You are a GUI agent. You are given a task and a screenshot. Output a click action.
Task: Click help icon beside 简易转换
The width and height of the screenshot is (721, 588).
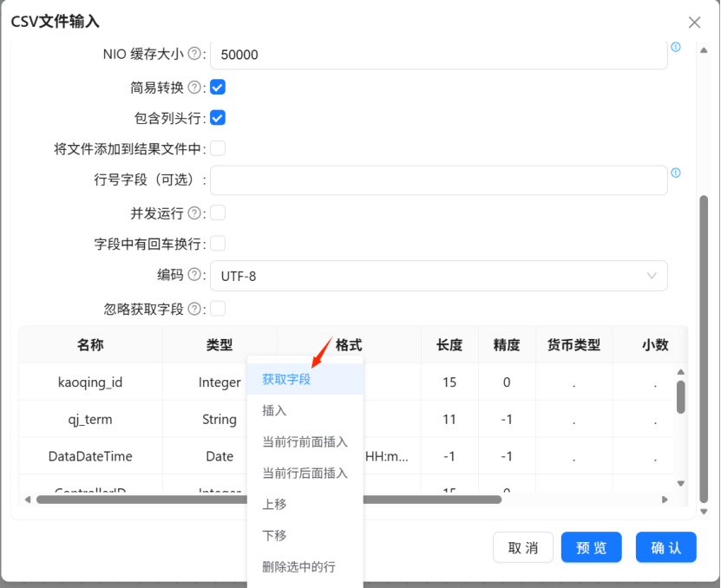click(x=194, y=87)
